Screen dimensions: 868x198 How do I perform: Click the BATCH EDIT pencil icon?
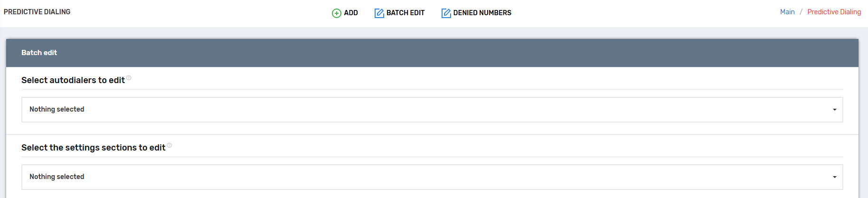pos(379,13)
